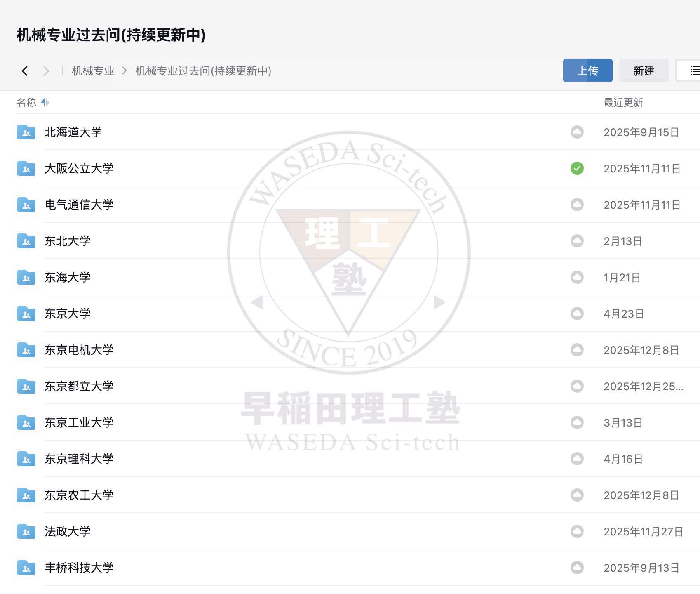
Task: Click the cloud status icon for 北海道大学
Action: (577, 132)
